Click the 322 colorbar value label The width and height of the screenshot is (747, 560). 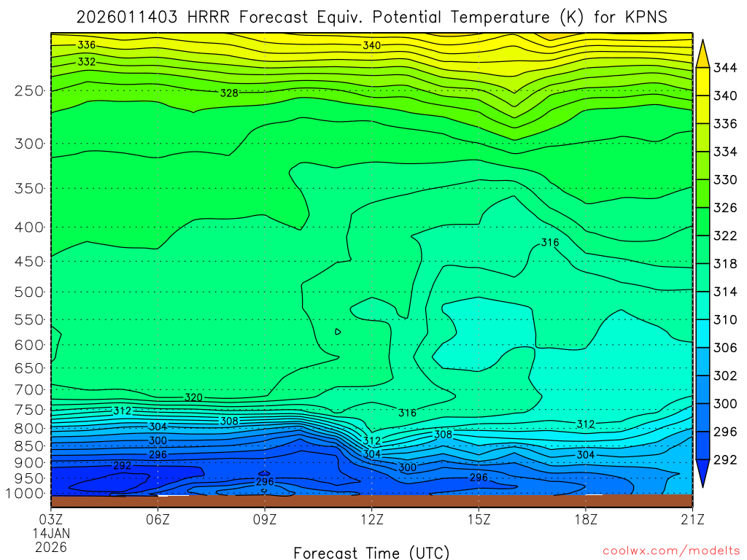724,236
